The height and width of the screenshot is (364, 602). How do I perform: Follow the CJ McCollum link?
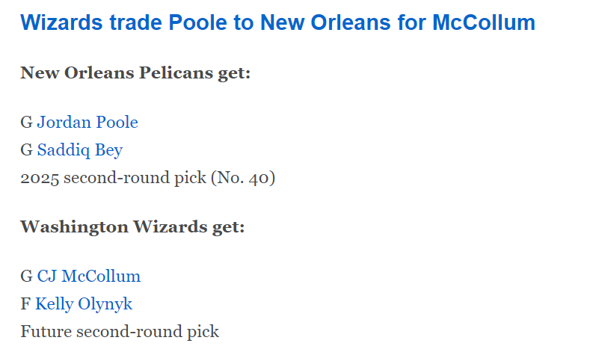pyautogui.click(x=89, y=277)
